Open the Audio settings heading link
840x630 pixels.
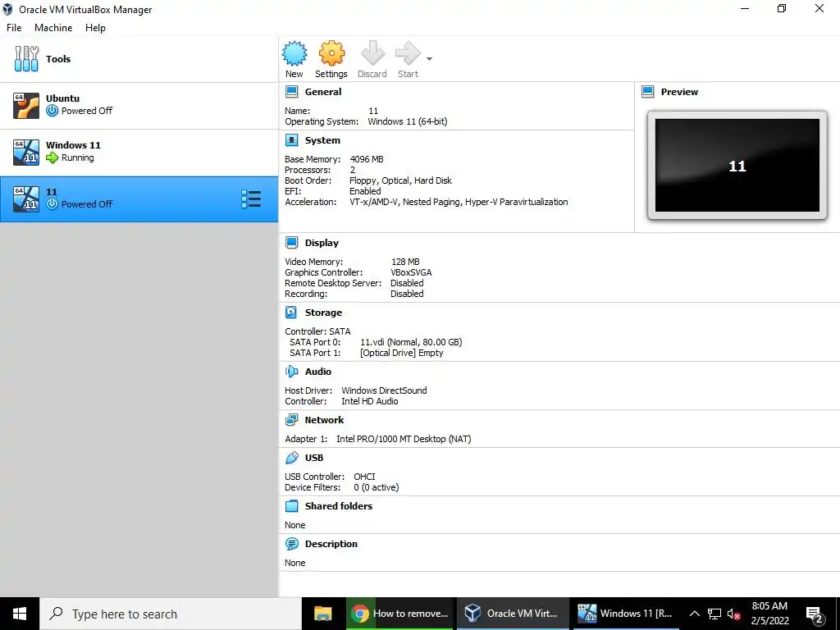tap(318, 372)
